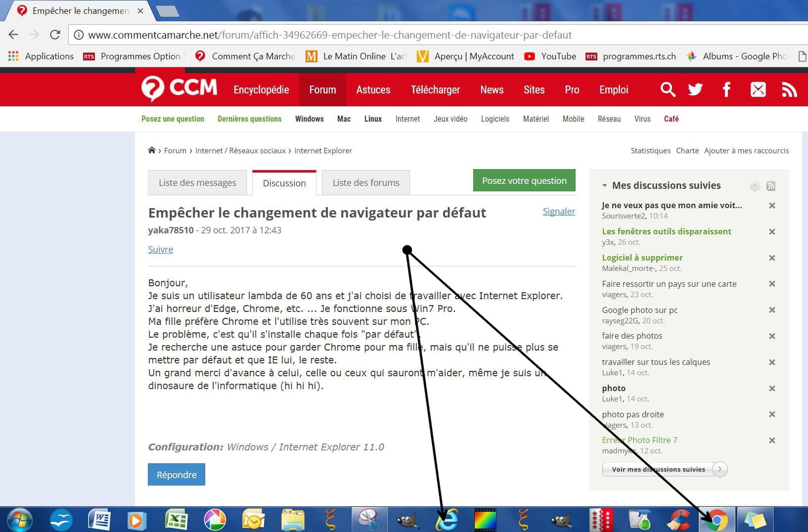
Task: Open Dernières questions link
Action: [250, 119]
